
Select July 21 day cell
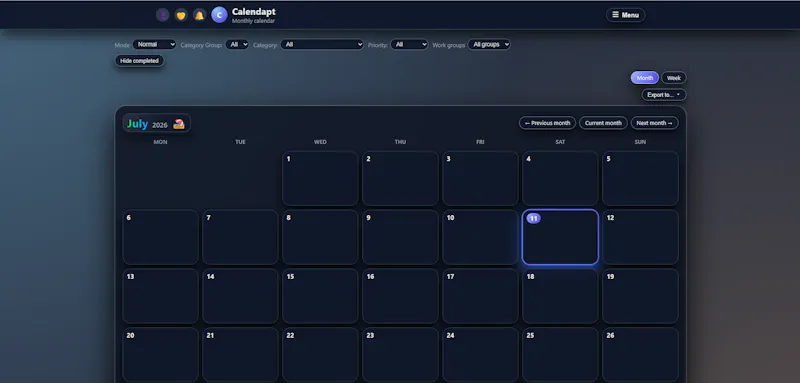click(x=240, y=355)
